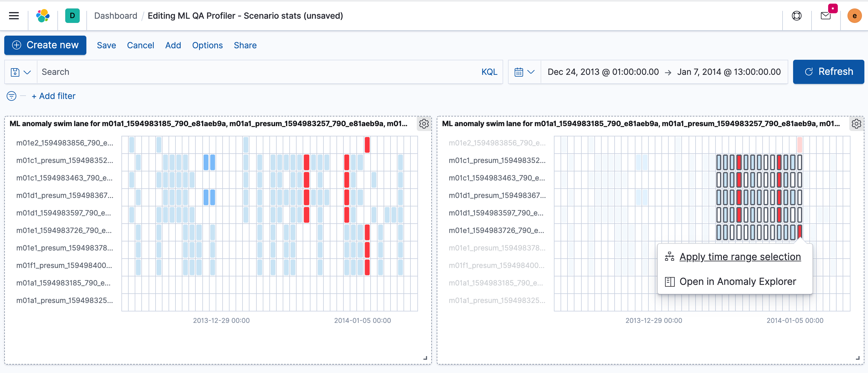Toggle KQL query language switch
The width and height of the screenshot is (868, 373).
(x=489, y=72)
